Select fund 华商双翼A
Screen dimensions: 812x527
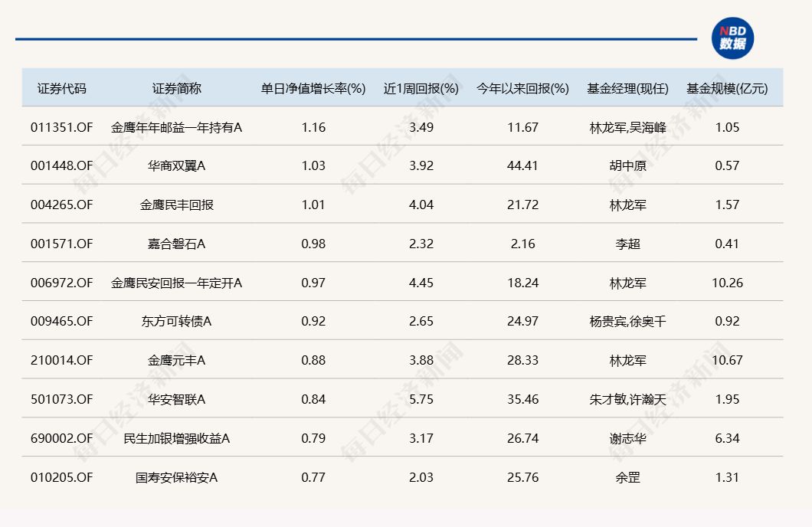[176, 165]
